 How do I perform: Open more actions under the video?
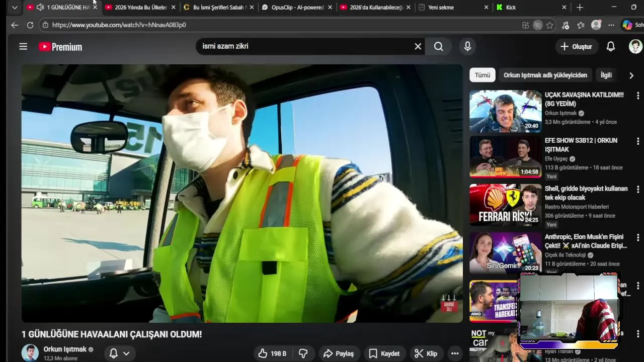pyautogui.click(x=455, y=353)
